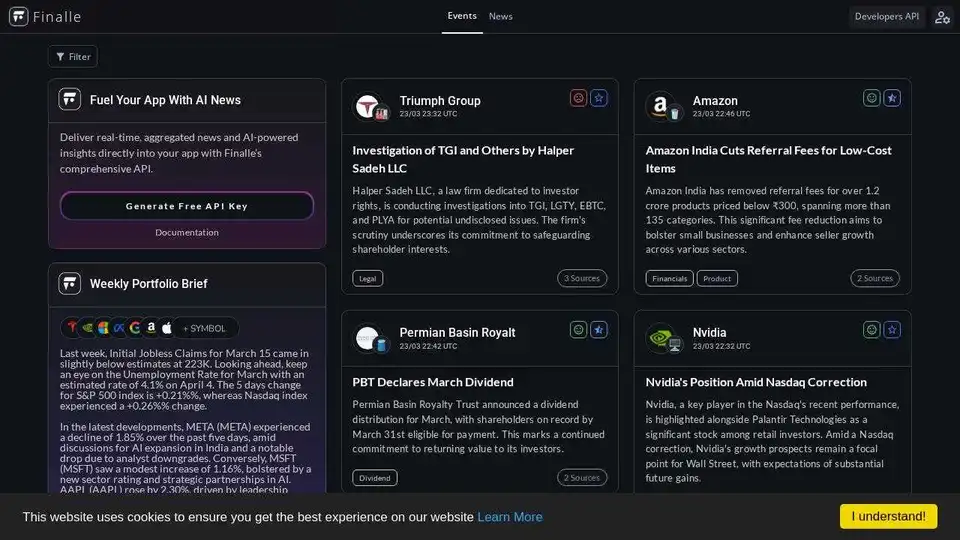This screenshot has width=960, height=540.
Task: Click the Amazon company logo on card
Action: (x=659, y=106)
